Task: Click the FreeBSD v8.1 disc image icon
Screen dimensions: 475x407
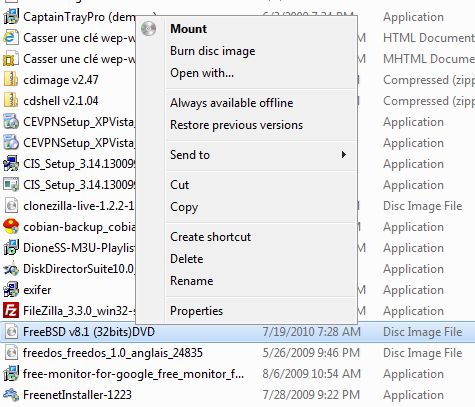Action: [11, 332]
